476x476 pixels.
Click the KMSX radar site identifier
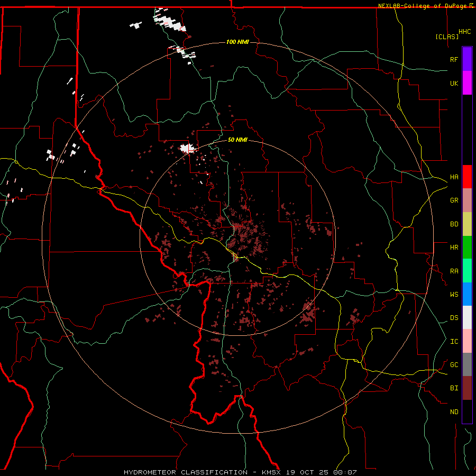[271, 472]
